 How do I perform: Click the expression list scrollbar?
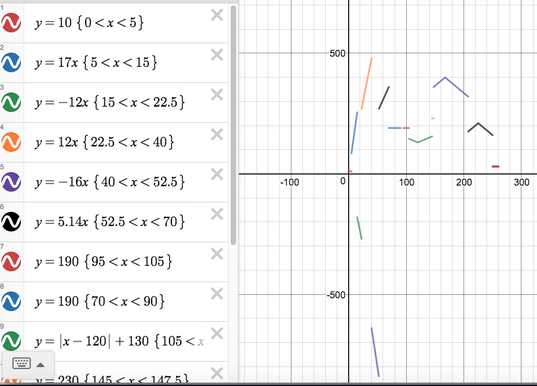point(234,125)
